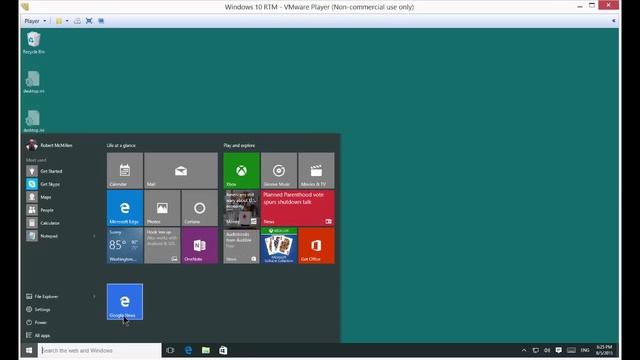Click the Windows Start button
The height and width of the screenshot is (360, 640).
29,350
